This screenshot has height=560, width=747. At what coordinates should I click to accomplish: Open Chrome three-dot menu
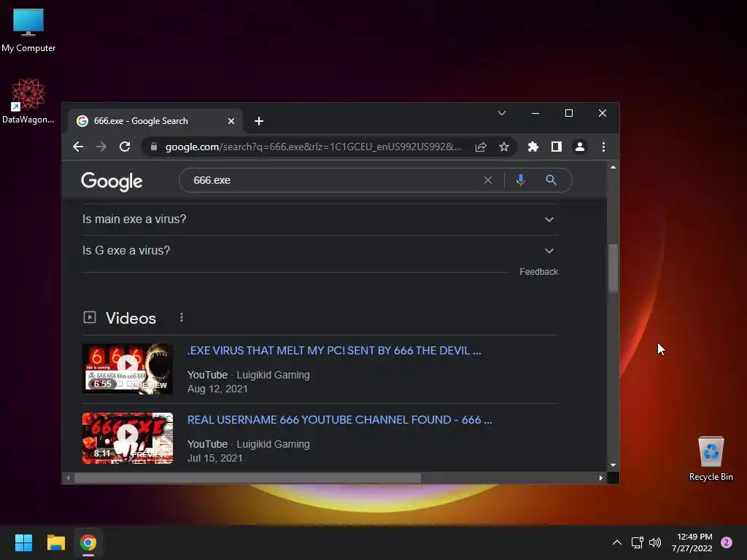603,147
